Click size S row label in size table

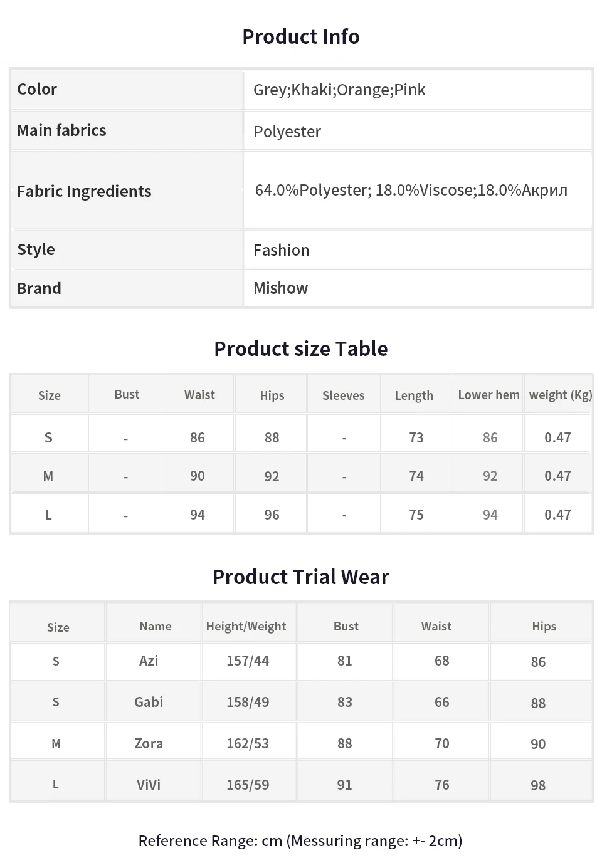coord(48,437)
